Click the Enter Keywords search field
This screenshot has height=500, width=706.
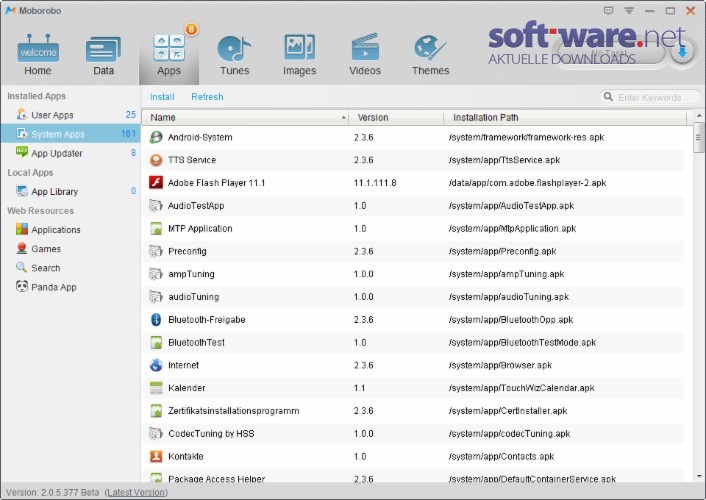click(x=650, y=97)
